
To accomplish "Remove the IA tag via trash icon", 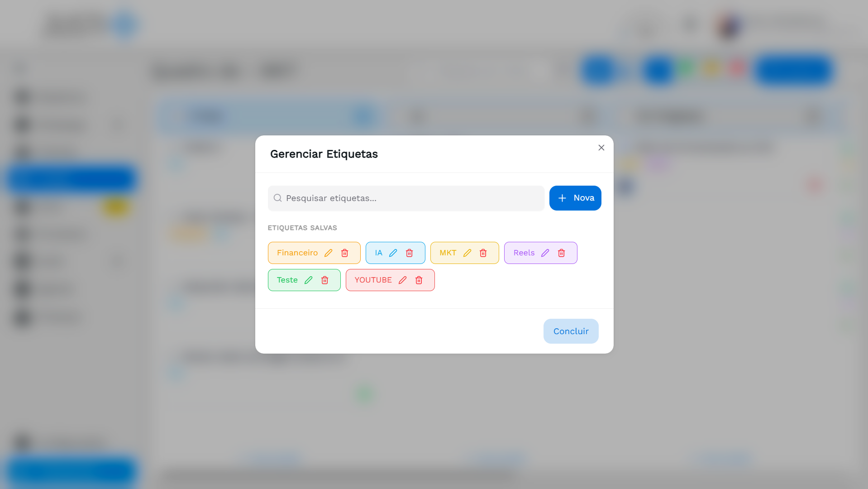I will tap(409, 253).
